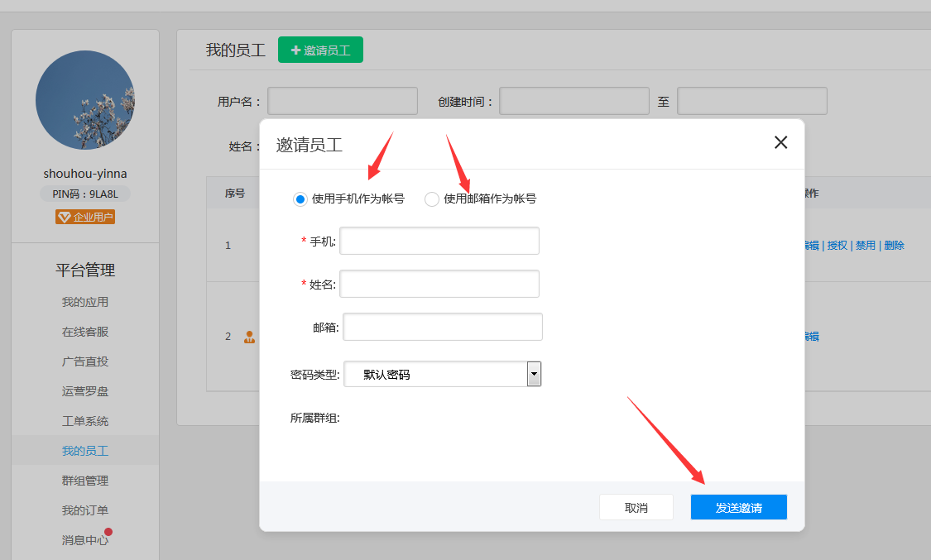
Task: Click the 邮箱 input field
Action: [443, 327]
